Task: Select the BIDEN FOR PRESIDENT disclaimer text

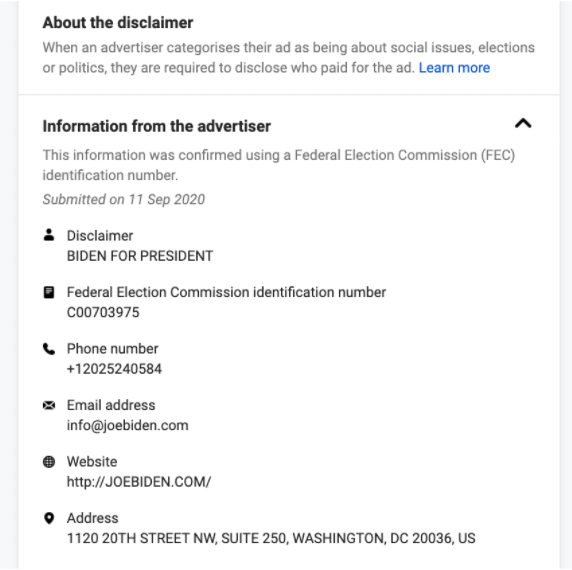Action: tap(140, 256)
